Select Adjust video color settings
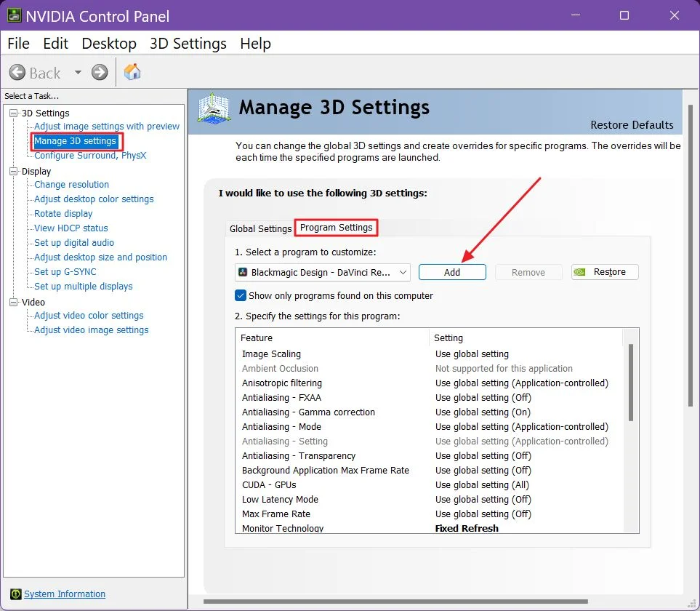This screenshot has height=611, width=700. pos(89,316)
